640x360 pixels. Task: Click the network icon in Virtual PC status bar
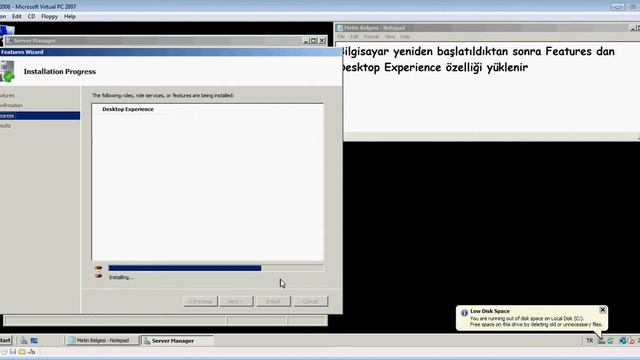tap(31, 351)
